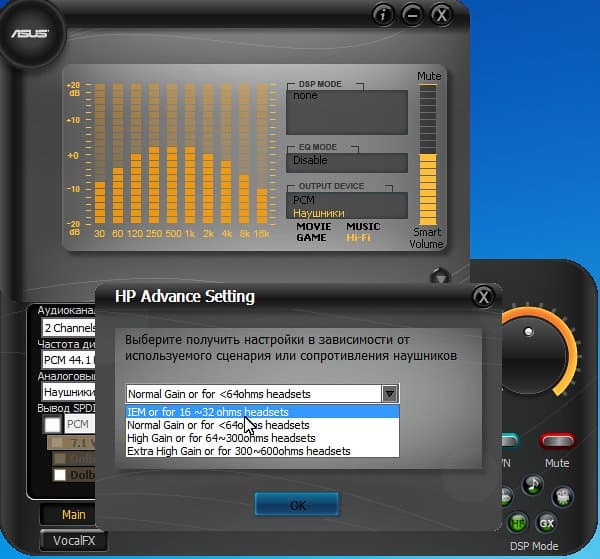Click the ASUS logo badge
The width and height of the screenshot is (600, 559).
(x=31, y=34)
